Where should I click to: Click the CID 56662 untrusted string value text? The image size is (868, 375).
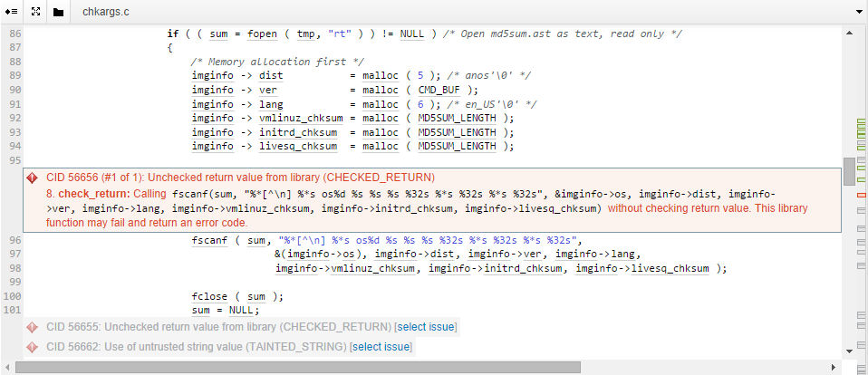197,347
